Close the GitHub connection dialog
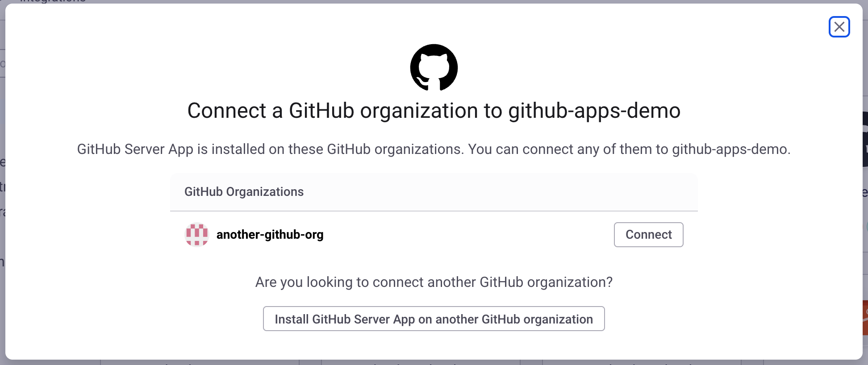The image size is (868, 365). click(839, 27)
